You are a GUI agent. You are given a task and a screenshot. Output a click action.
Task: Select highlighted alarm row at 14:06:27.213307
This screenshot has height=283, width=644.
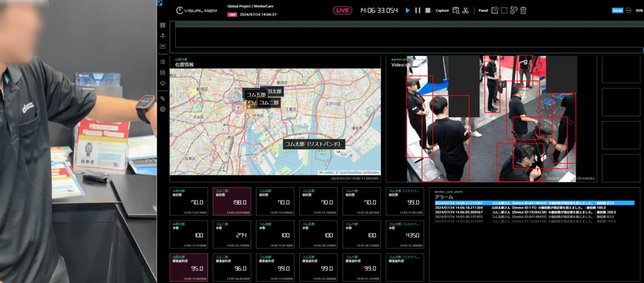coord(534,203)
